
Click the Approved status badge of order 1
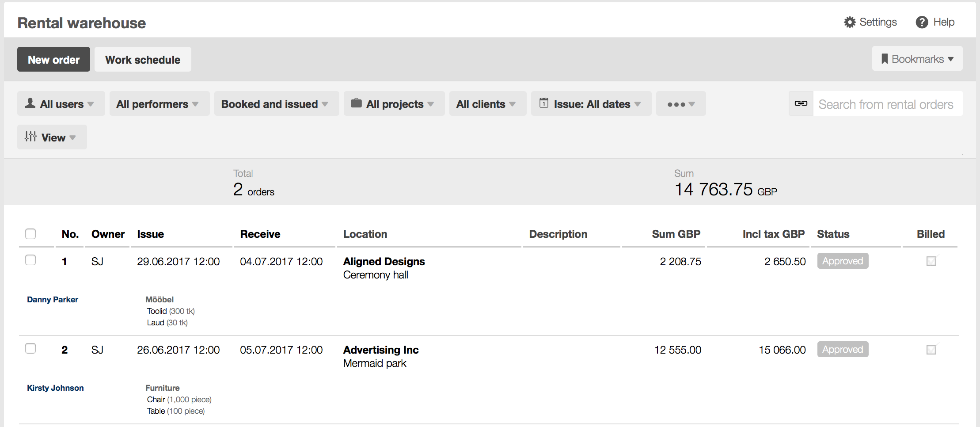[x=842, y=261]
